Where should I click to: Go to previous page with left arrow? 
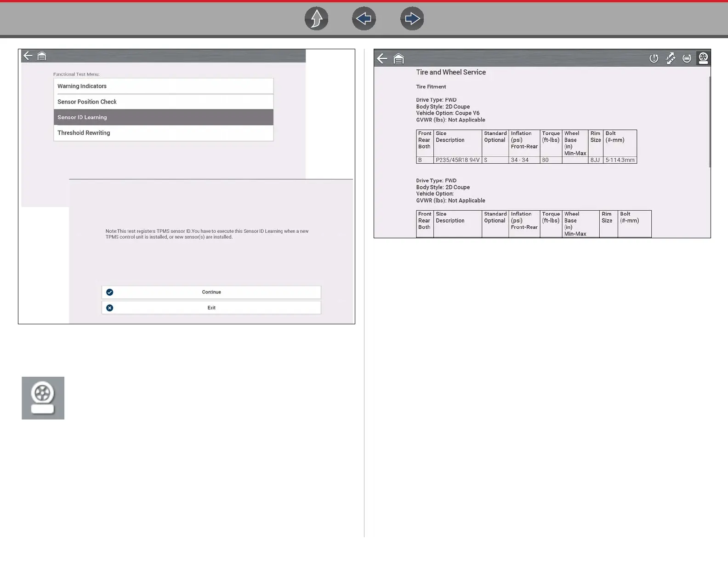[364, 19]
